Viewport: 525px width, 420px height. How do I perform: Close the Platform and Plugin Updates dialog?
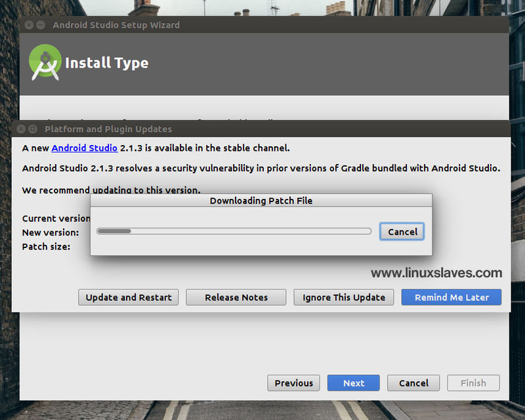pos(21,129)
